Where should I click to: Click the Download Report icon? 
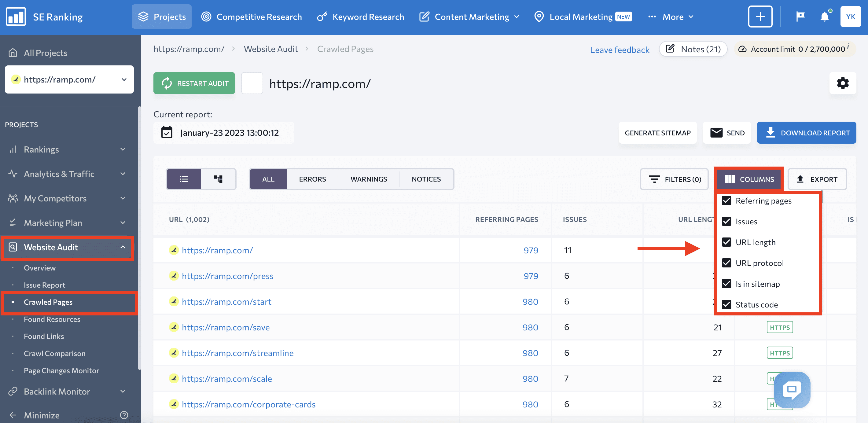[x=770, y=132]
